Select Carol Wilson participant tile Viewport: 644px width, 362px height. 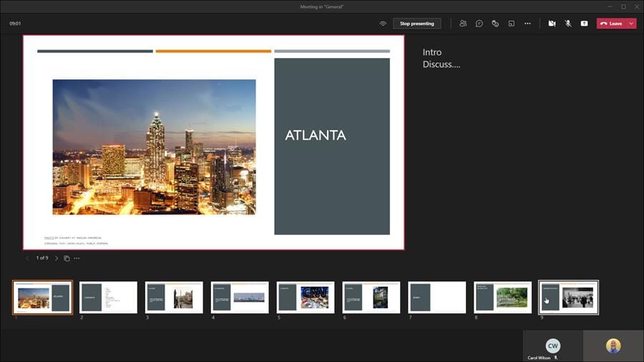pos(553,346)
